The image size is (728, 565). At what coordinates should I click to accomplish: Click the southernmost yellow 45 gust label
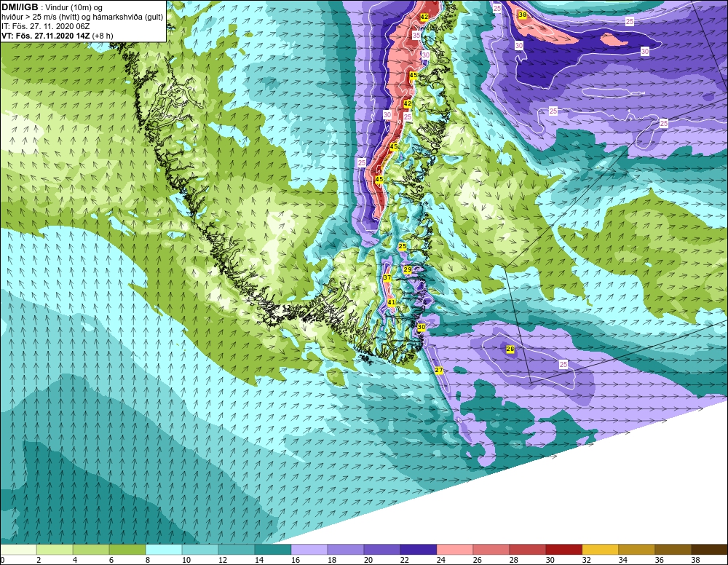point(379,179)
